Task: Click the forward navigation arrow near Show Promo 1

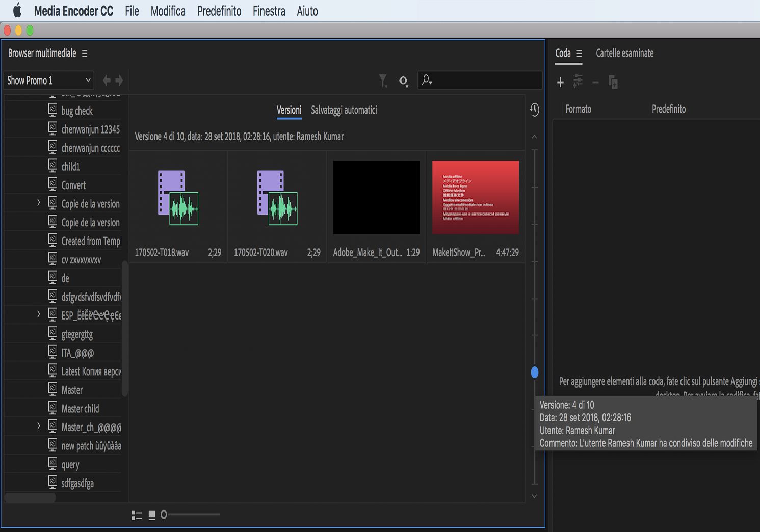Action: [119, 80]
